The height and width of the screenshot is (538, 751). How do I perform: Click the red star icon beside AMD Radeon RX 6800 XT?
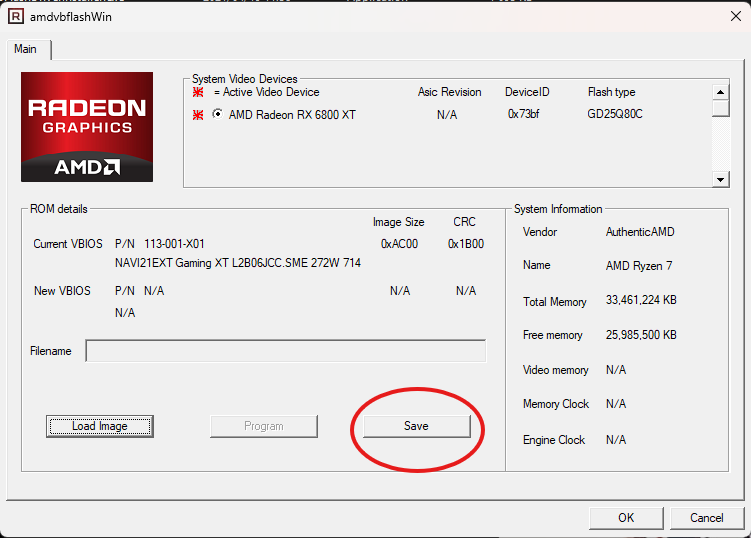(198, 115)
